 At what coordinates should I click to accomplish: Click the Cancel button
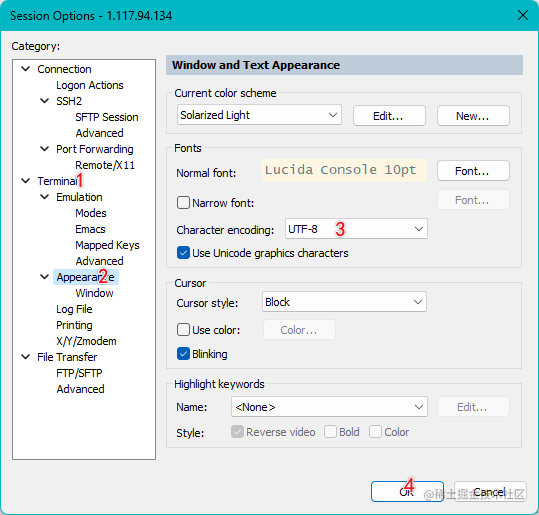[490, 492]
